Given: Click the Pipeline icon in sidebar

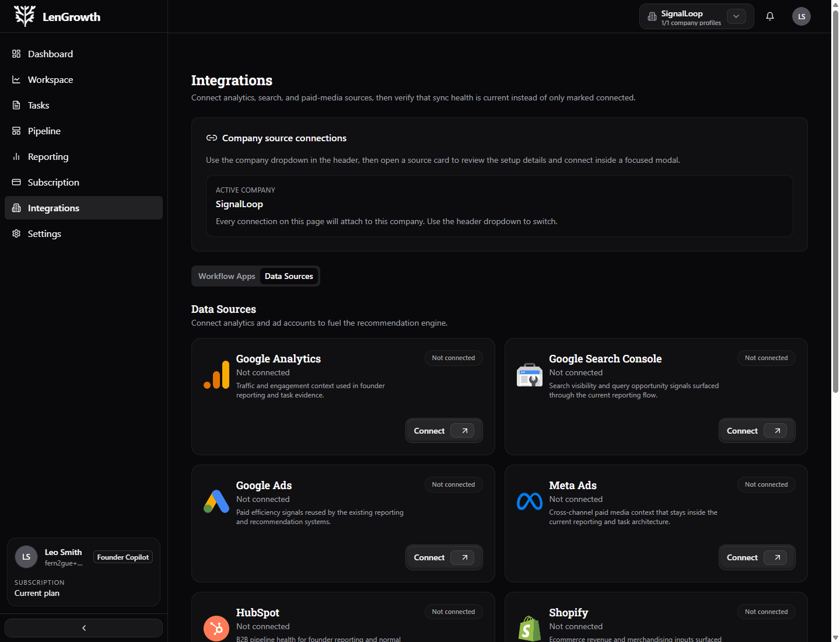Looking at the screenshot, I should (16, 131).
